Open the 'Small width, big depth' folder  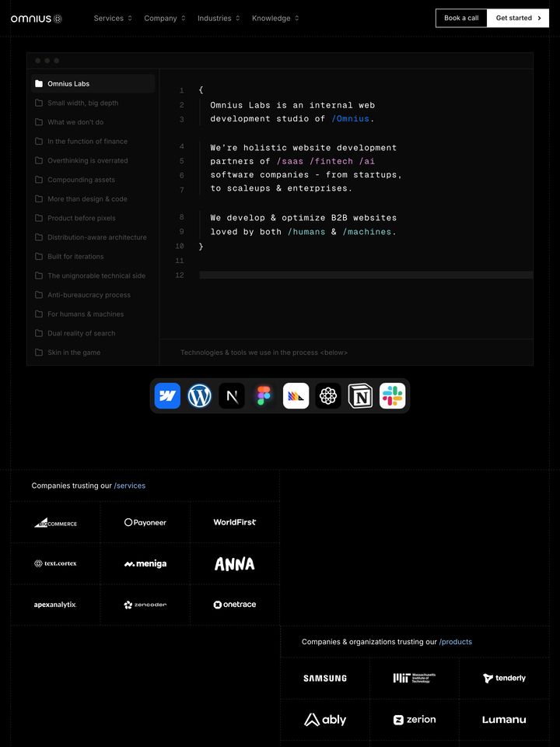click(93, 103)
